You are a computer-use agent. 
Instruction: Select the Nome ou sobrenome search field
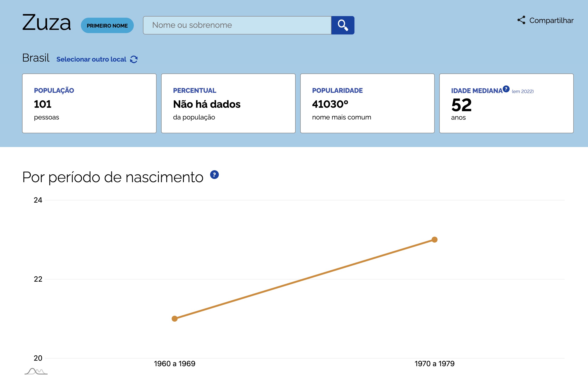pyautogui.click(x=237, y=25)
